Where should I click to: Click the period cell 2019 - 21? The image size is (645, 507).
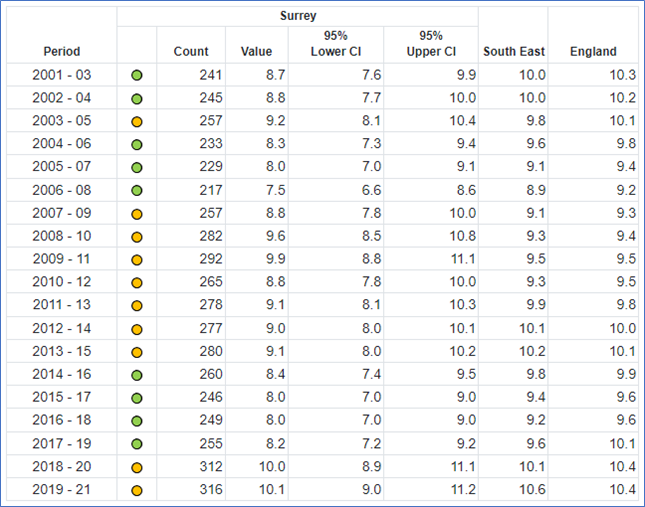[62, 489]
